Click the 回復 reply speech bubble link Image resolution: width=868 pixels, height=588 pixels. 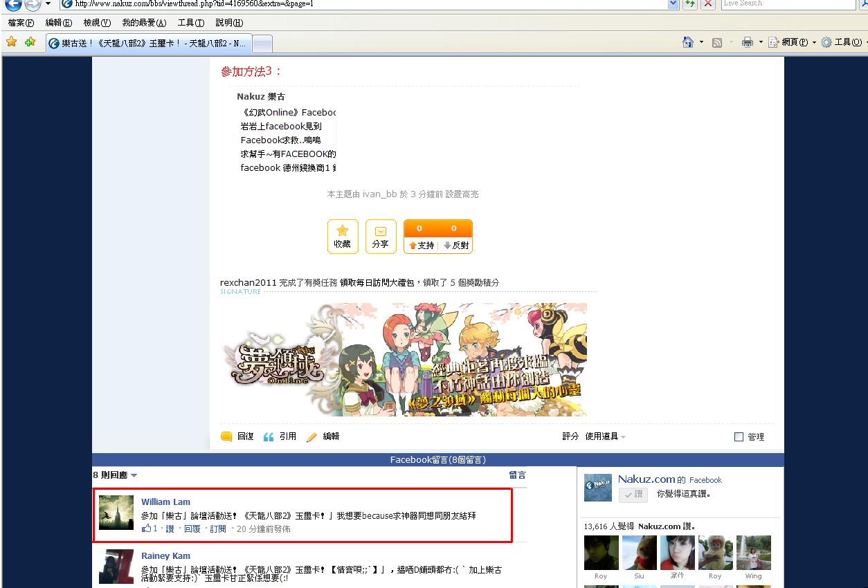click(237, 437)
